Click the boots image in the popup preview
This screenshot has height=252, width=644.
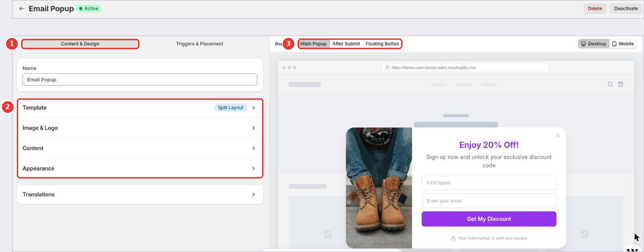pos(379,188)
